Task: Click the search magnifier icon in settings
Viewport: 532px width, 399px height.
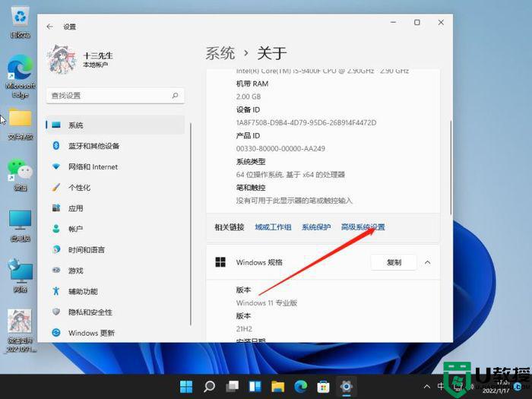Action: (175, 96)
